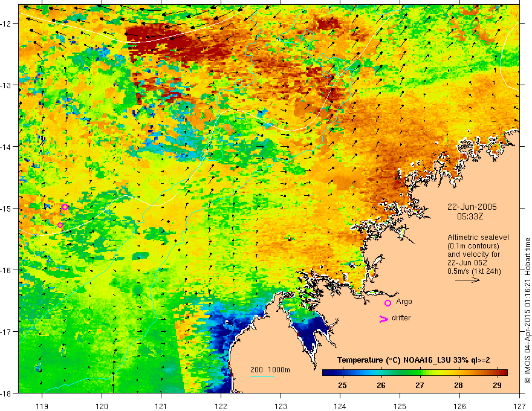Click the '200 1000m' isobath label

click(270, 370)
